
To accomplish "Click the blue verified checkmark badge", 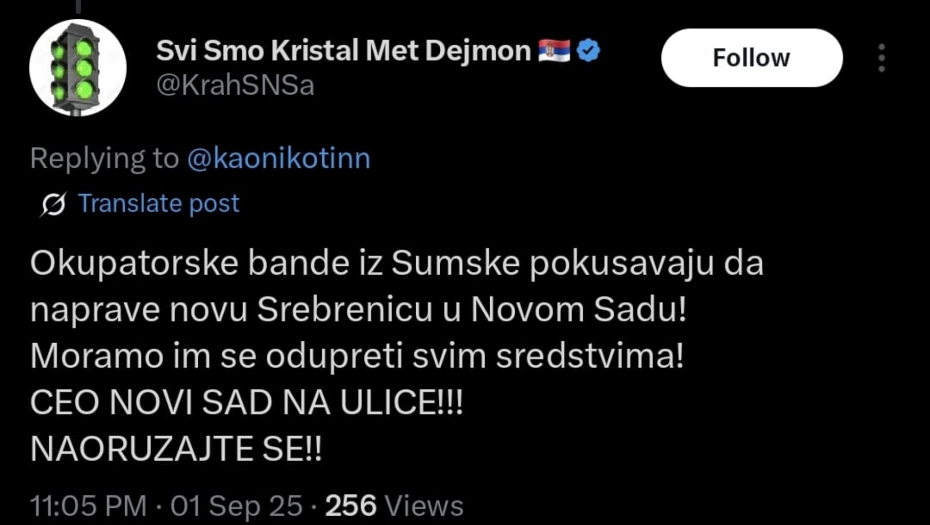I will [589, 51].
